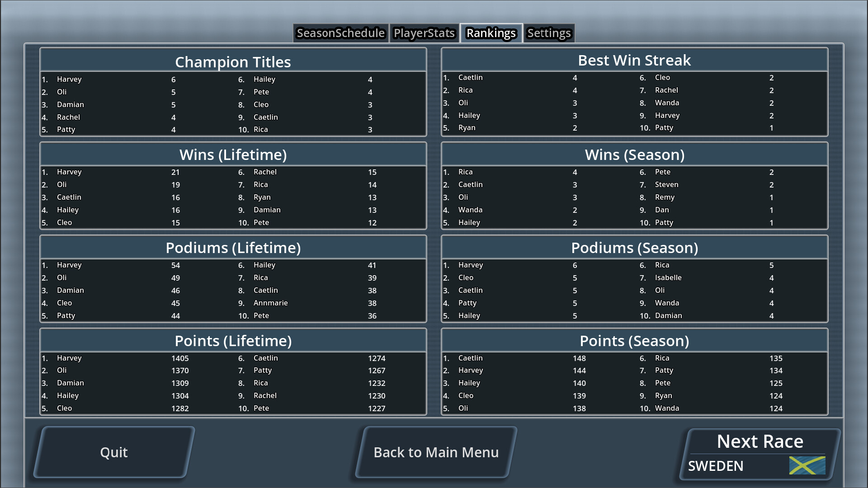The height and width of the screenshot is (488, 868).
Task: Click the Quit button
Action: [x=113, y=452]
